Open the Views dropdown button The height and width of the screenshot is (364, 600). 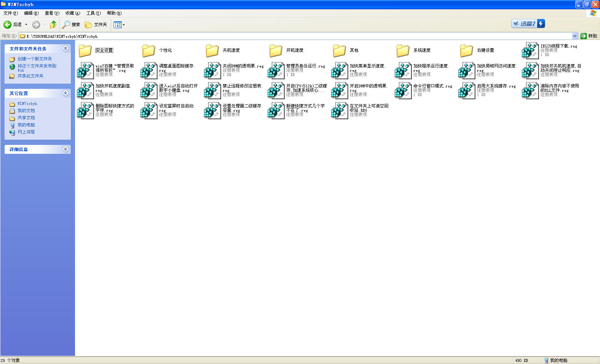click(x=119, y=25)
